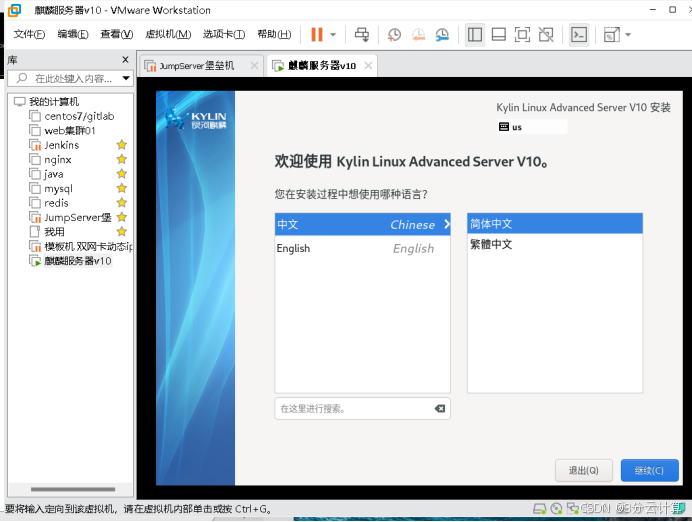The width and height of the screenshot is (692, 522).
Task: Toggle favorite star for Jenkins
Action: pyautogui.click(x=122, y=145)
